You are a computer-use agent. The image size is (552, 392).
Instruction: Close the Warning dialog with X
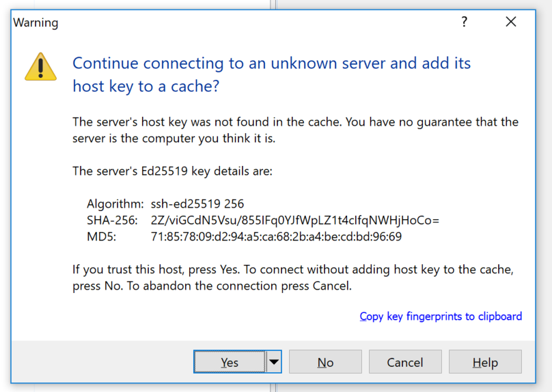(511, 23)
